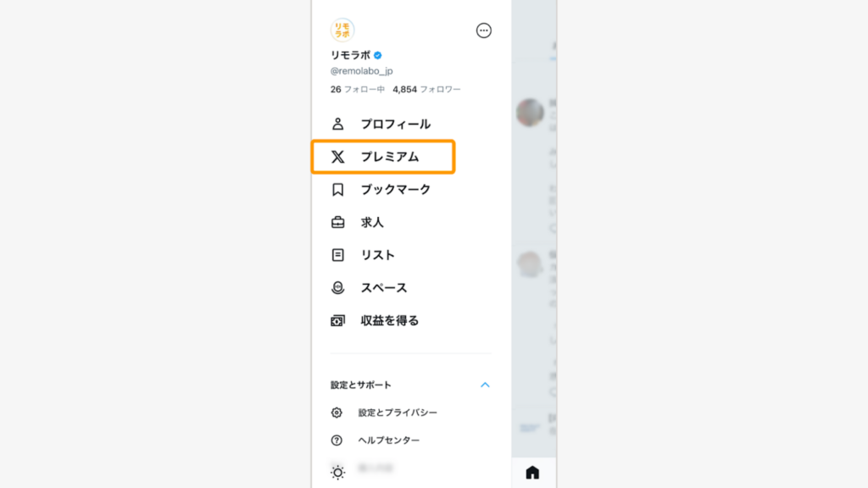
Task: Open the 求人 (Jobs) briefcase icon
Action: click(x=337, y=222)
